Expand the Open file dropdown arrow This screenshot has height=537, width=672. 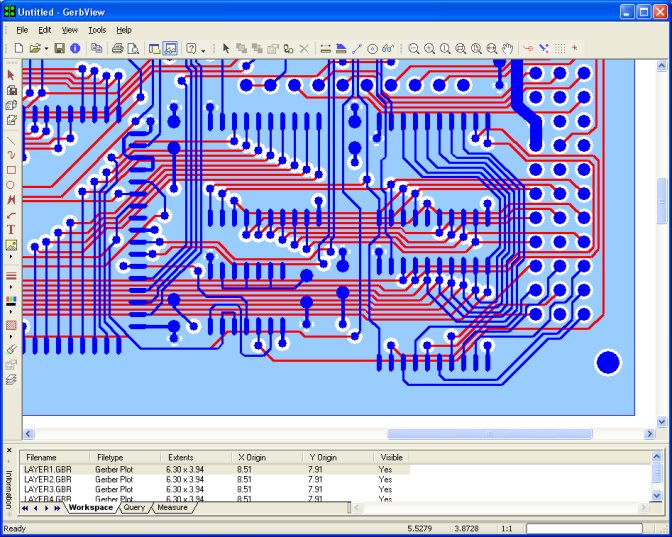[46, 49]
